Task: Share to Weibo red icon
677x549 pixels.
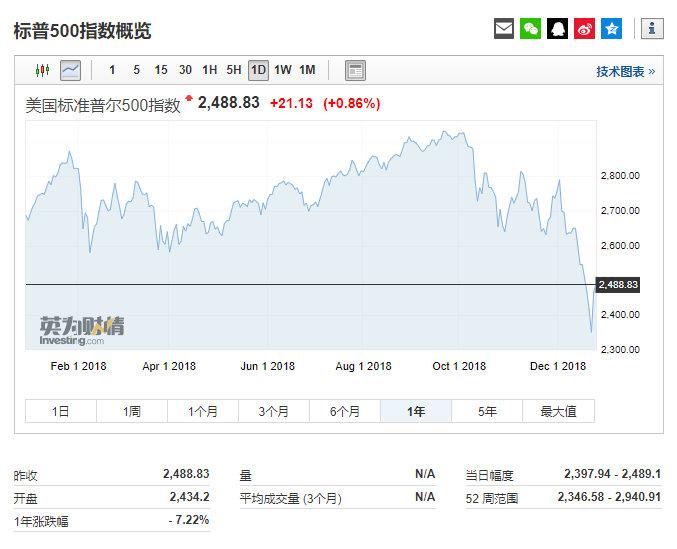Action: point(584,29)
